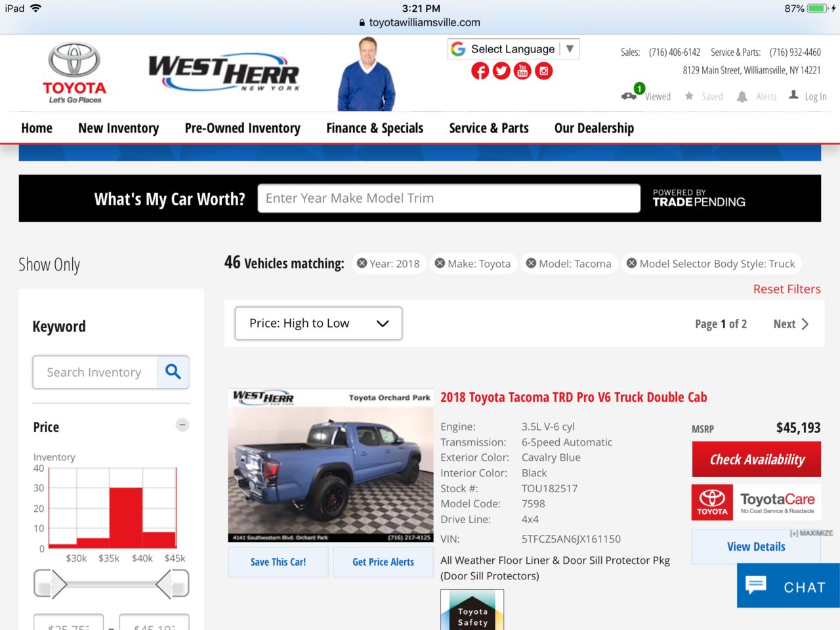This screenshot has height=630, width=840.
Task: Open the Alerts bell icon
Action: tap(742, 96)
